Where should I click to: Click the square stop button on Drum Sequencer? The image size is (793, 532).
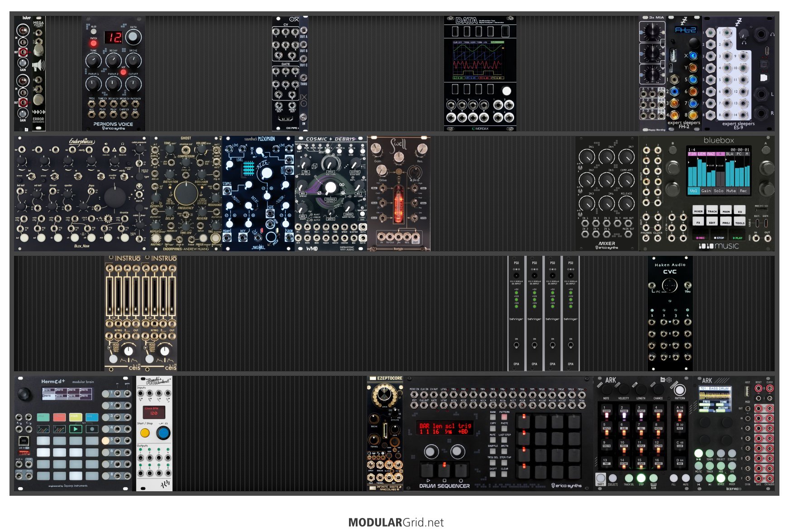[444, 470]
